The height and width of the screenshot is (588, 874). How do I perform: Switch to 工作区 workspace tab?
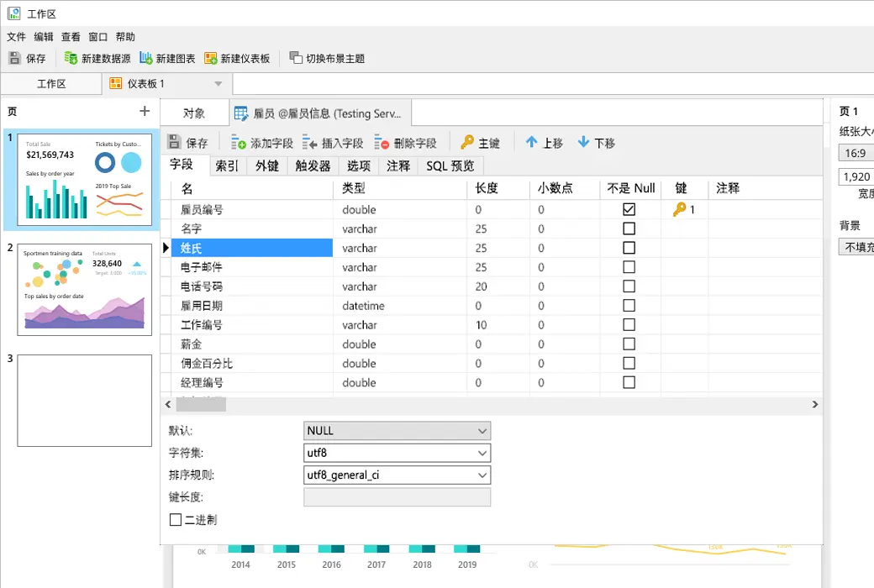51,84
